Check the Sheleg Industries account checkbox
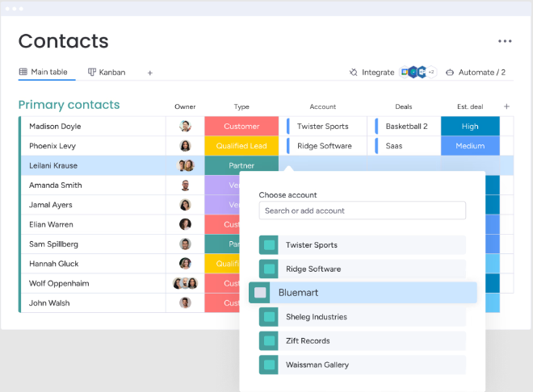The image size is (533, 392). click(x=269, y=317)
